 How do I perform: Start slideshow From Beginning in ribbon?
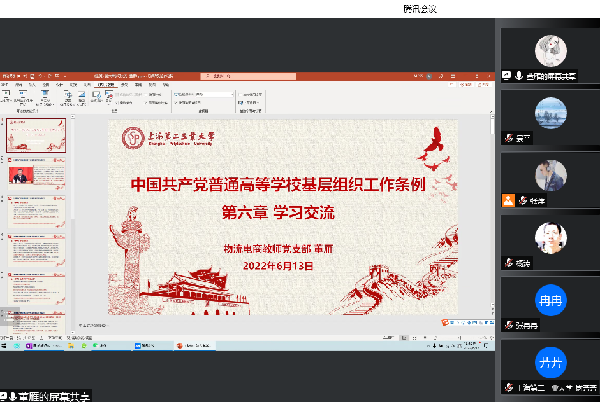9,97
